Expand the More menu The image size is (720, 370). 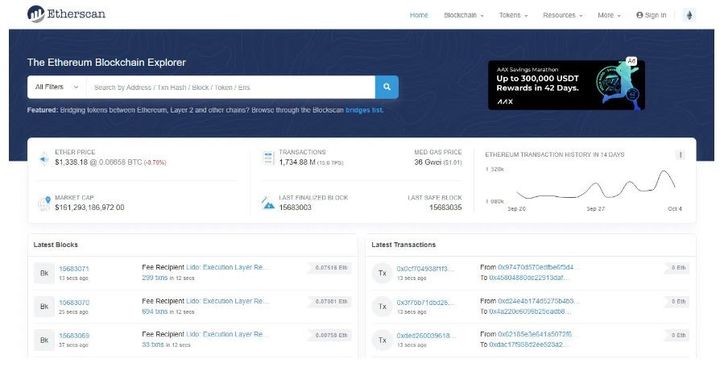pos(609,15)
